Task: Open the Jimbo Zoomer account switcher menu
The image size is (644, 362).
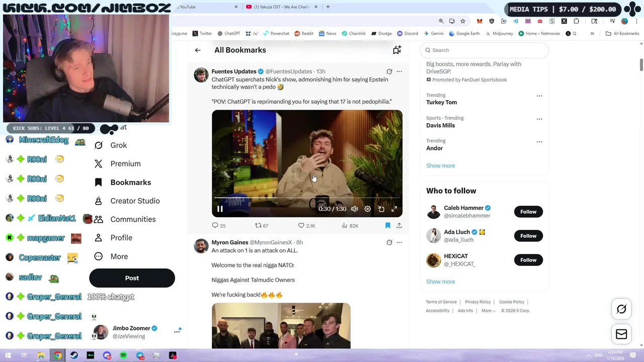Action: (177, 331)
